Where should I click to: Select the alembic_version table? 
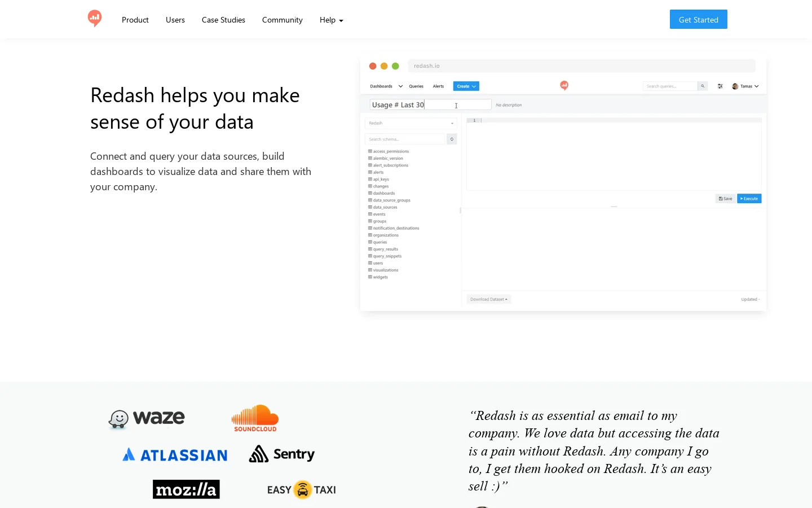(x=386, y=159)
